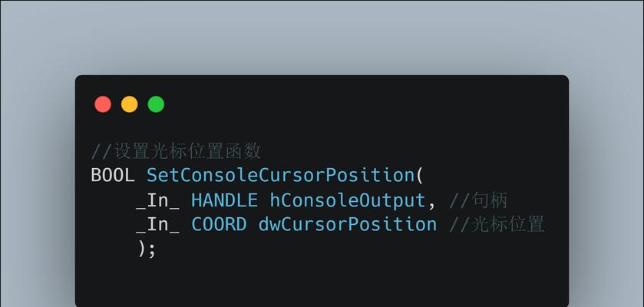Click the HANDLE type name
Image resolution: width=644 pixels, height=307 pixels.
coord(224,200)
